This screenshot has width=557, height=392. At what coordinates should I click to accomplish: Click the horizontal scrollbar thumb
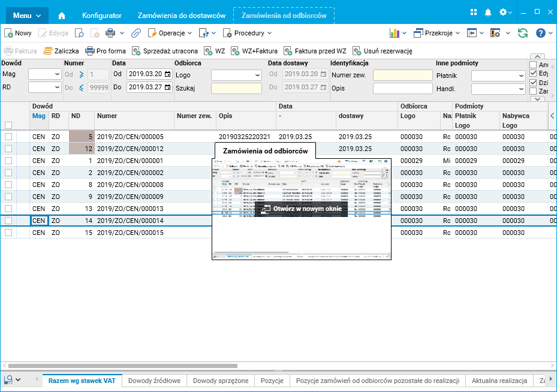123,366
